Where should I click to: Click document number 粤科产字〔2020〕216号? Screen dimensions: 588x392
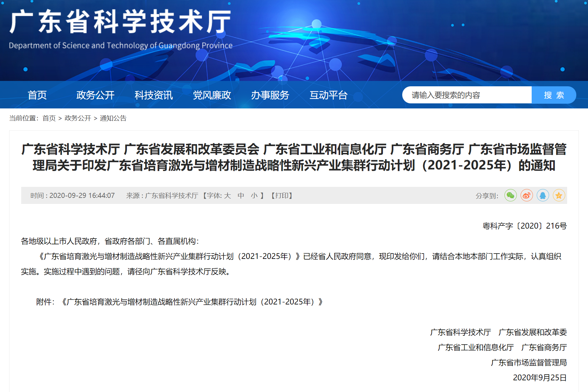[x=525, y=226]
